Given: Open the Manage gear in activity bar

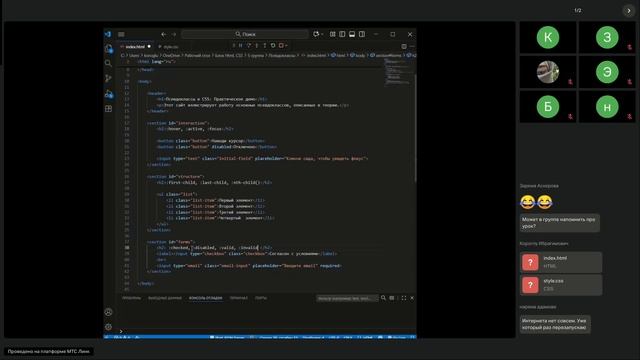Looking at the screenshot, I should click(108, 327).
